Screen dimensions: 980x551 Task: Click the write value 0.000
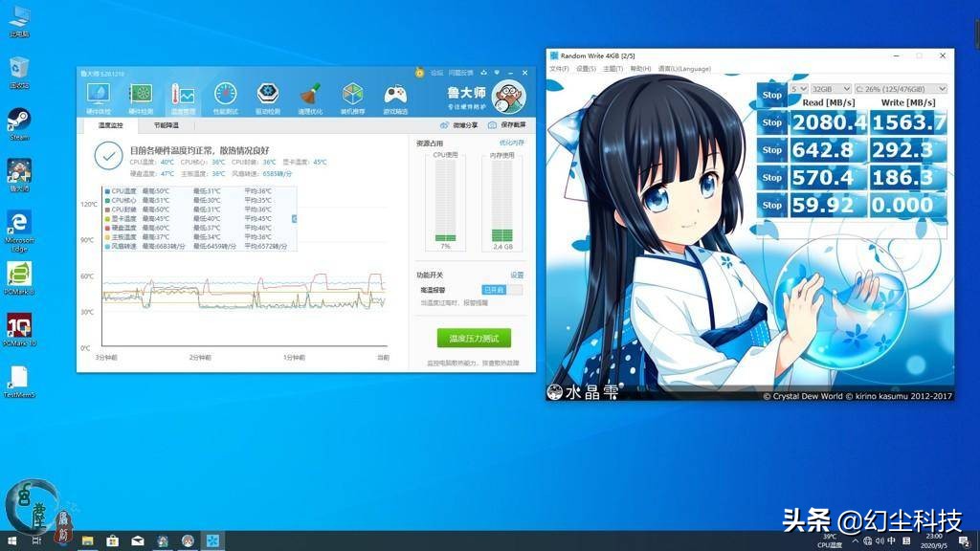click(x=908, y=205)
